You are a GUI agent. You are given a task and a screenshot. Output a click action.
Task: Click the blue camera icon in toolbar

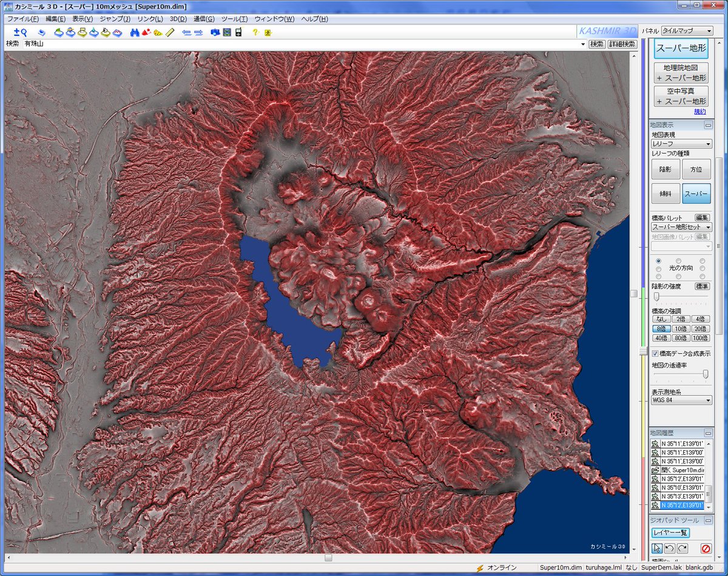pyautogui.click(x=215, y=32)
